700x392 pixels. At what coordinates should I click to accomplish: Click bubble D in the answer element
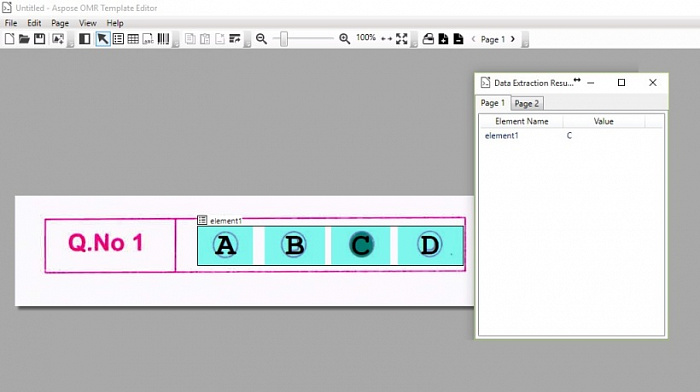[429, 245]
